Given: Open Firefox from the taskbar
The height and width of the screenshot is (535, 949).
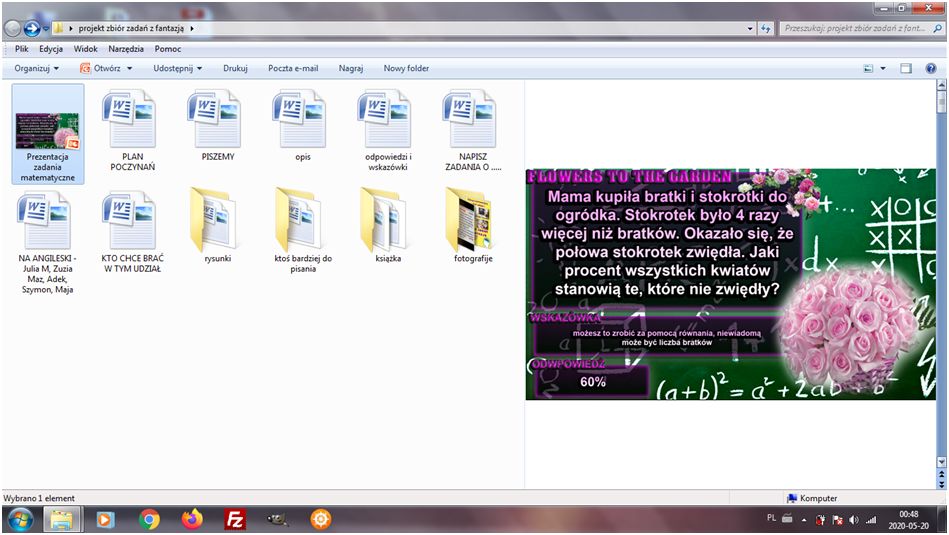Looking at the screenshot, I should click(x=192, y=519).
